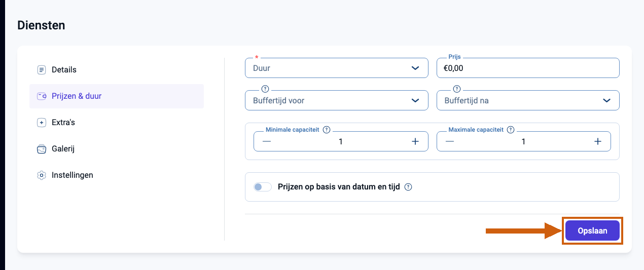Screen dimensions: 644x270
Task: Open the Duur dropdown
Action: [x=337, y=68]
